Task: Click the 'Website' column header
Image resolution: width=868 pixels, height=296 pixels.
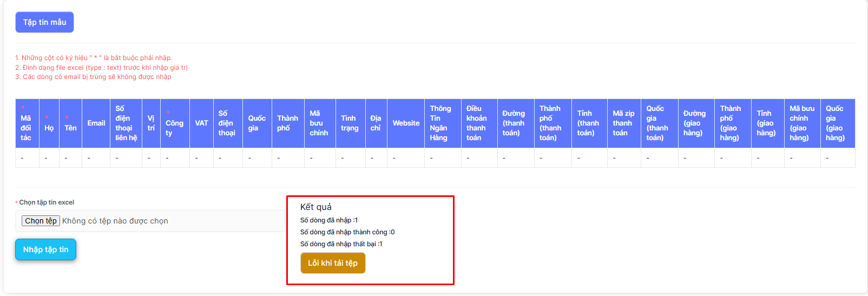Action: (x=406, y=123)
